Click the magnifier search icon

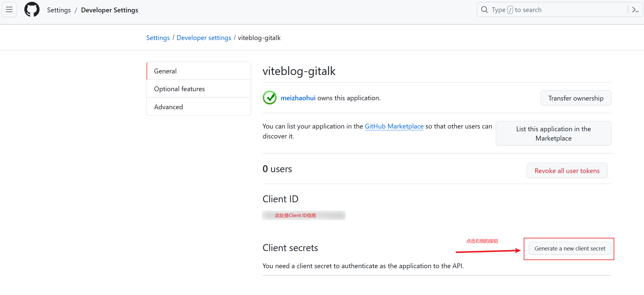pyautogui.click(x=484, y=10)
